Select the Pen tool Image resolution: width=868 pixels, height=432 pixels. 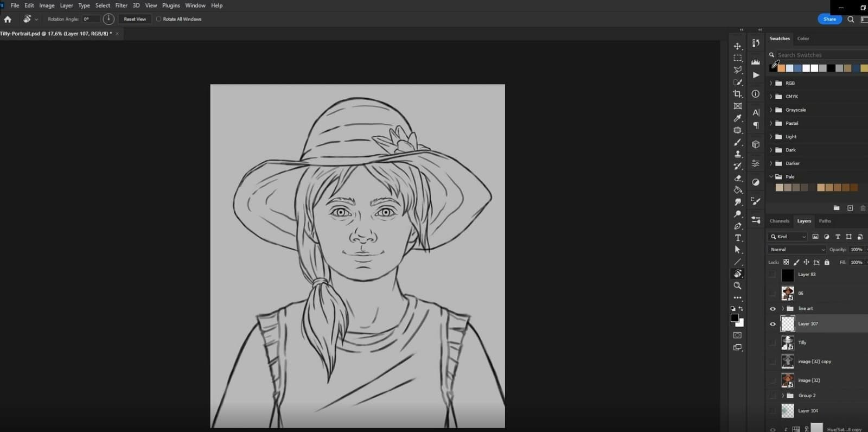click(737, 226)
